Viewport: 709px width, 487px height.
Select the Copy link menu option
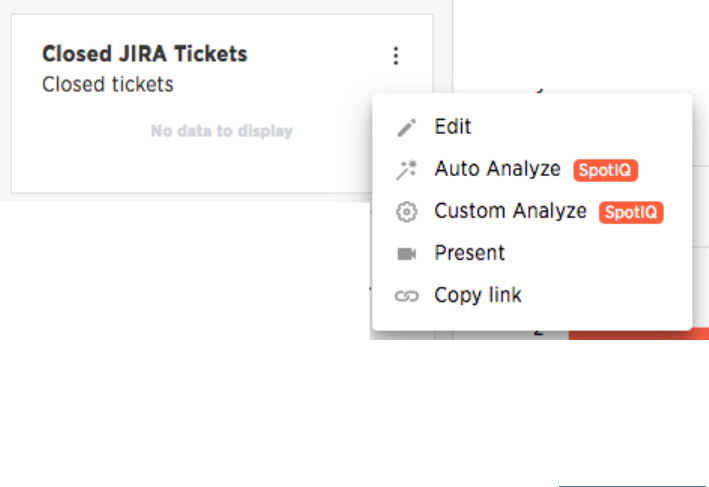point(478,295)
